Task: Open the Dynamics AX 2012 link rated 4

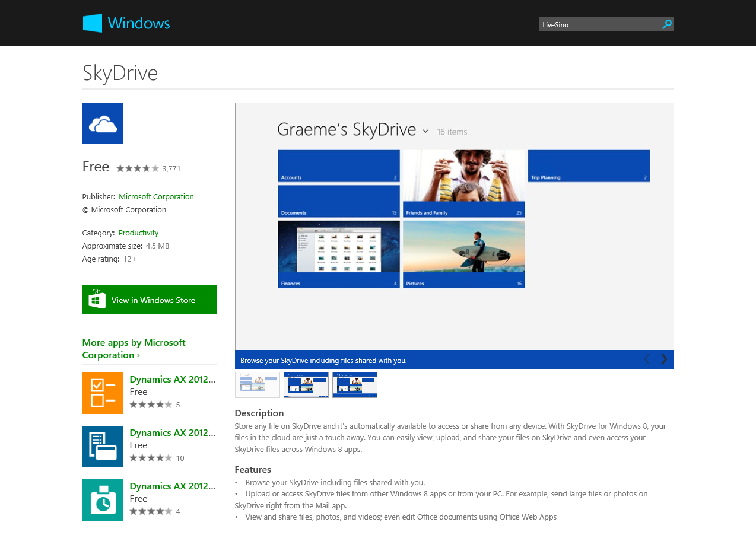Action: click(x=173, y=486)
